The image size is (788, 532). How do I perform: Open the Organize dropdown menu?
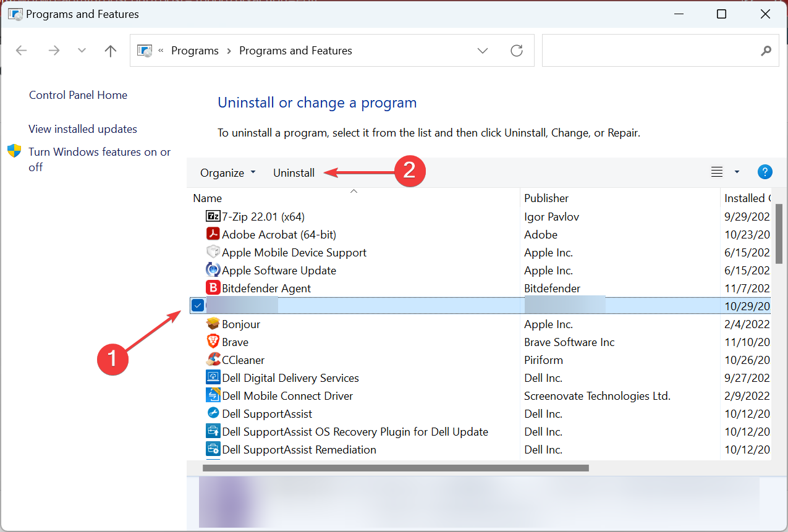[x=227, y=173]
